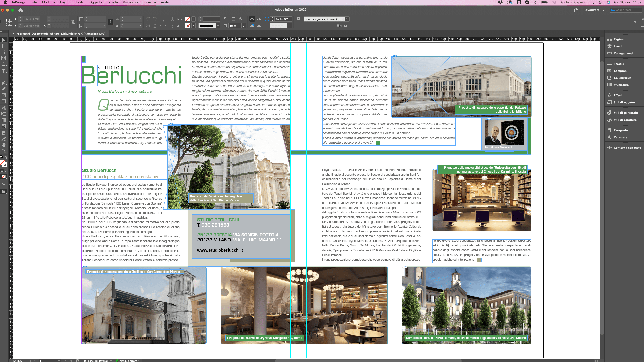Open the File menu
This screenshot has width=644, height=362.
(34, 2)
